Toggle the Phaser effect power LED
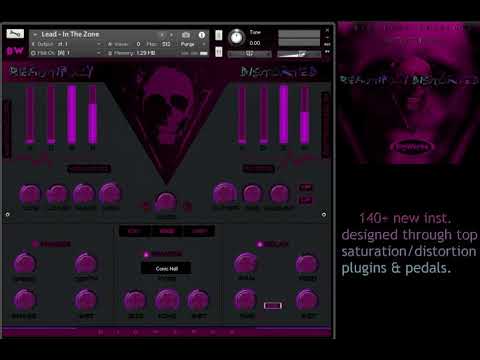This screenshot has height=360, width=480. 35,244
